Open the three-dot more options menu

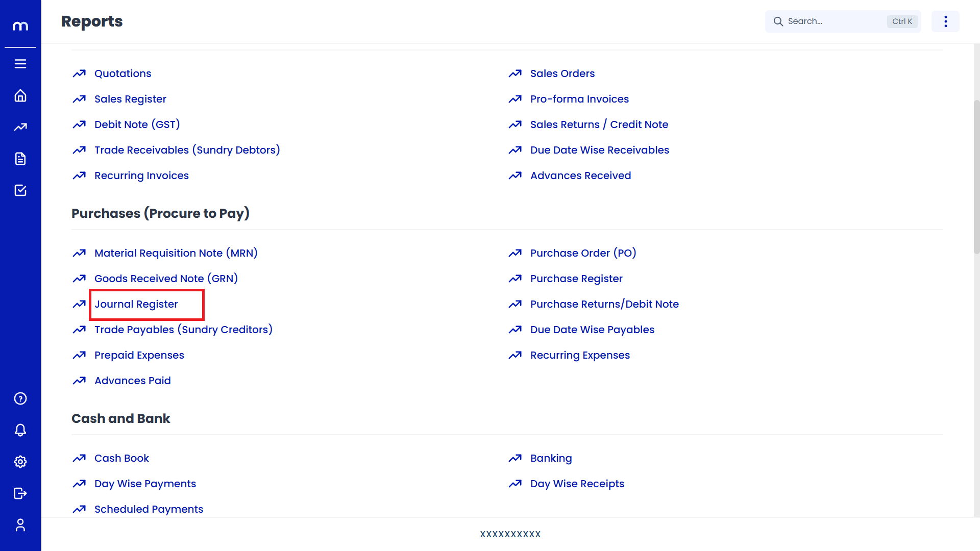click(x=945, y=21)
